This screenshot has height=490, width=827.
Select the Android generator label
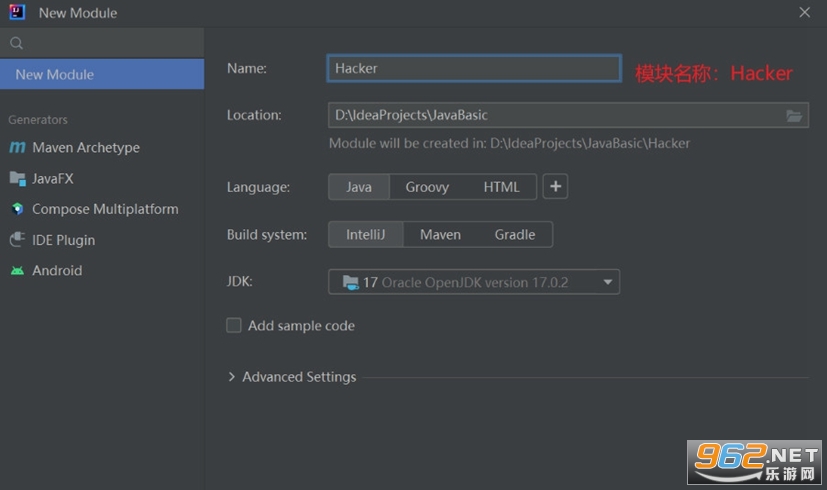click(x=57, y=271)
